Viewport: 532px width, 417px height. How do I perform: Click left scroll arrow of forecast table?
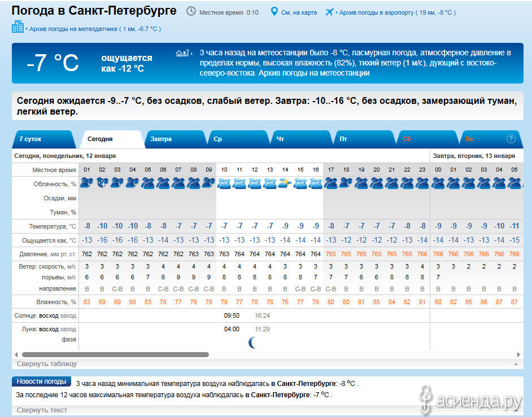15,355
